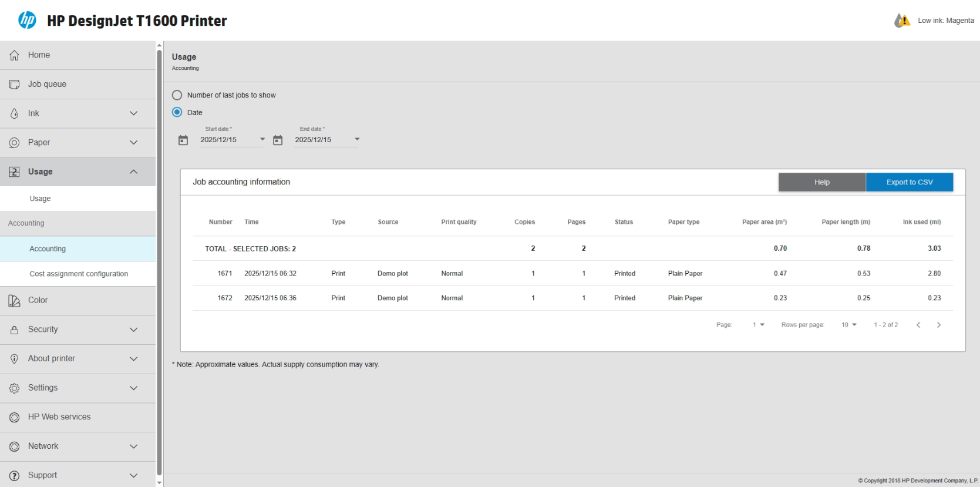
Task: Select Number of last jobs radio button
Action: (177, 95)
